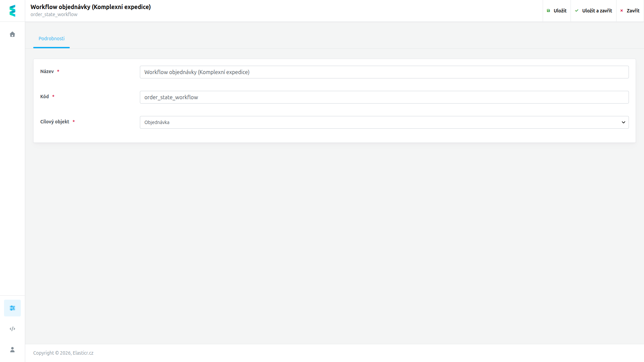
Task: Click the order_state_workflow subtitle in header
Action: tap(54, 14)
